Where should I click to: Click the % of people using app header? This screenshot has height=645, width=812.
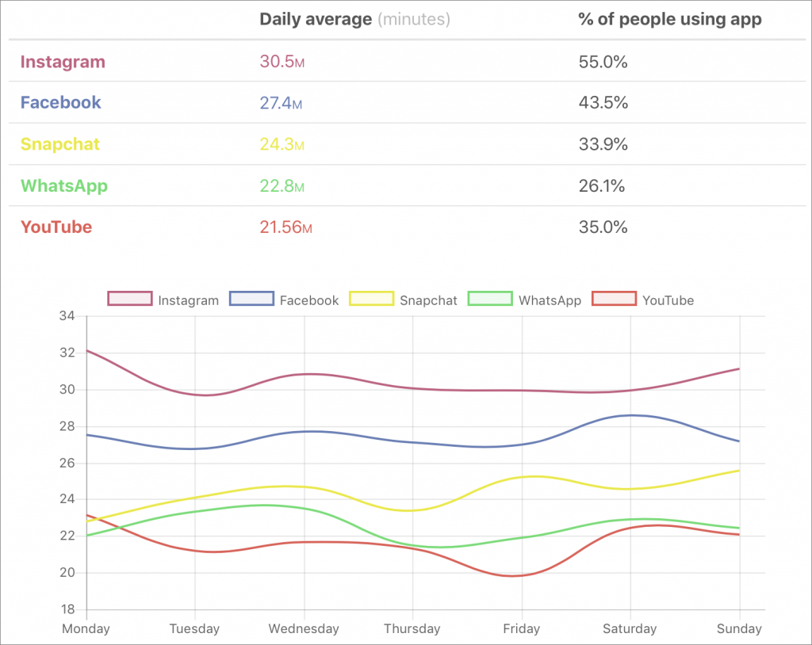[670, 20]
